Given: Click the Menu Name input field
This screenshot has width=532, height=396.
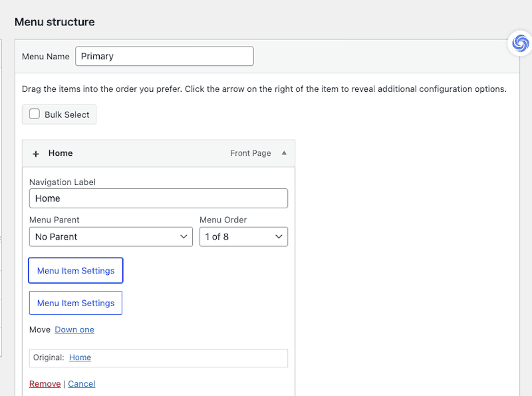Looking at the screenshot, I should coord(164,57).
